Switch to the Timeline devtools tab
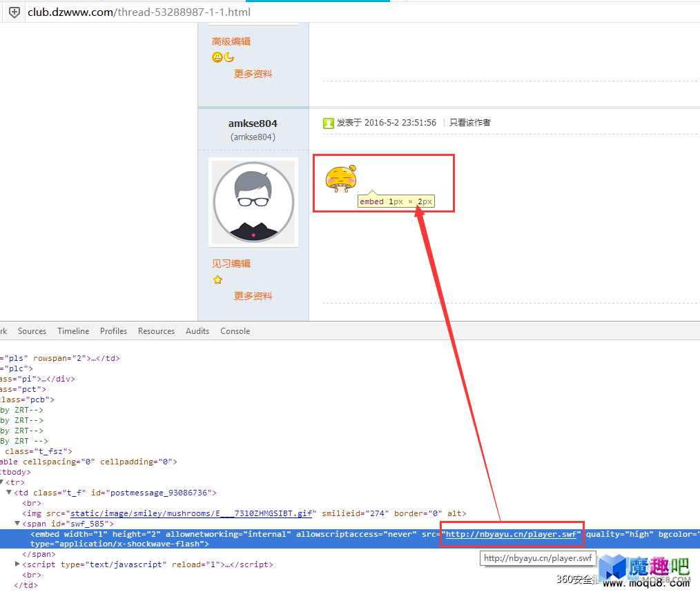This screenshot has width=700, height=592. tap(73, 331)
